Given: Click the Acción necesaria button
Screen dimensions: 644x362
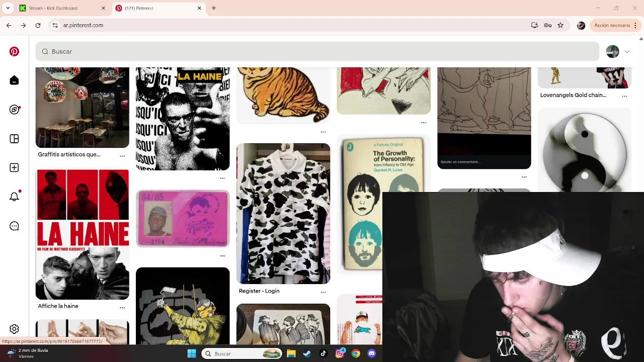Looking at the screenshot, I should (612, 25).
